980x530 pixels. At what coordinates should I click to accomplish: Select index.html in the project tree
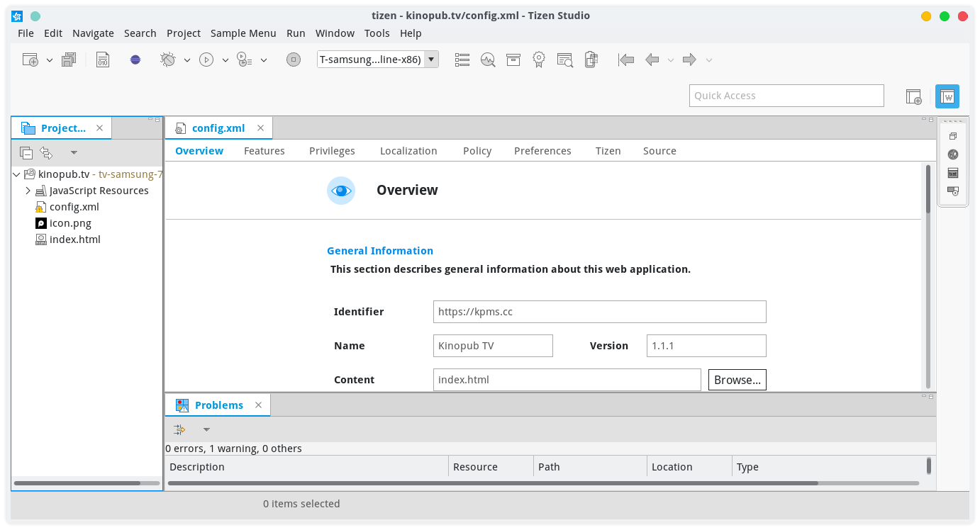[74, 239]
